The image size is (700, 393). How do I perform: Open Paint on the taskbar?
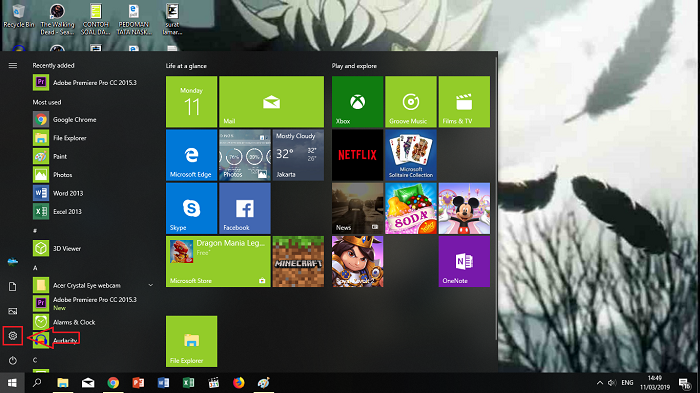(x=263, y=383)
